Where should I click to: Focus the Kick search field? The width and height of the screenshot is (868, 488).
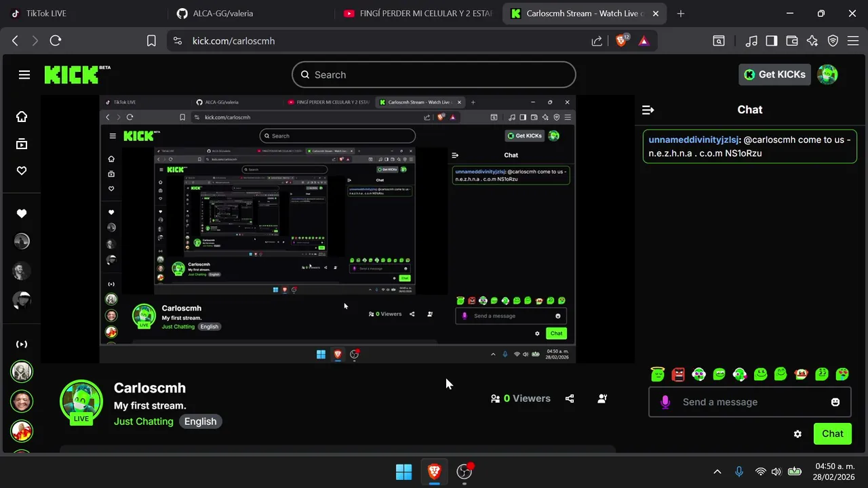pyautogui.click(x=434, y=75)
